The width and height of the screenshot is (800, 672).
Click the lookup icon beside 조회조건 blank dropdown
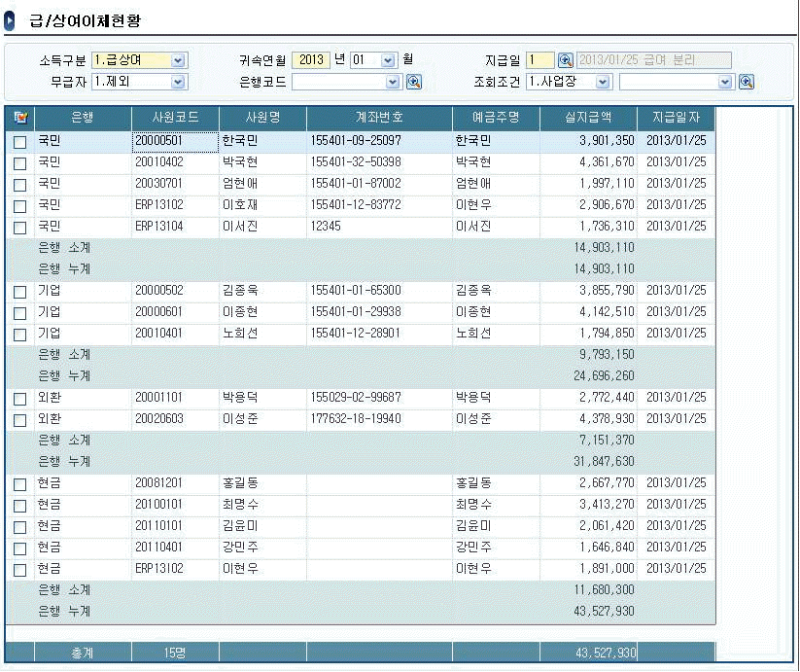747,82
